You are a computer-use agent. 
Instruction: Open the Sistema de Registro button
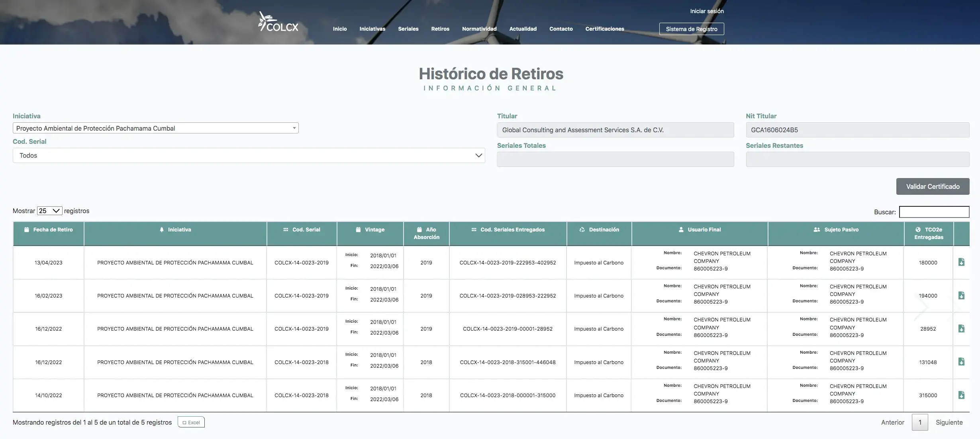[x=692, y=29]
